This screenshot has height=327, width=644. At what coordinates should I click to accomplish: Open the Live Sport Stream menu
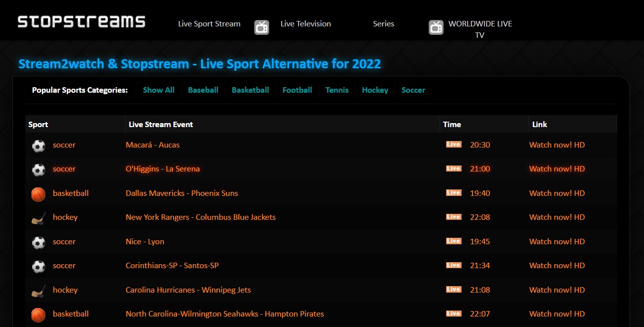coord(209,23)
